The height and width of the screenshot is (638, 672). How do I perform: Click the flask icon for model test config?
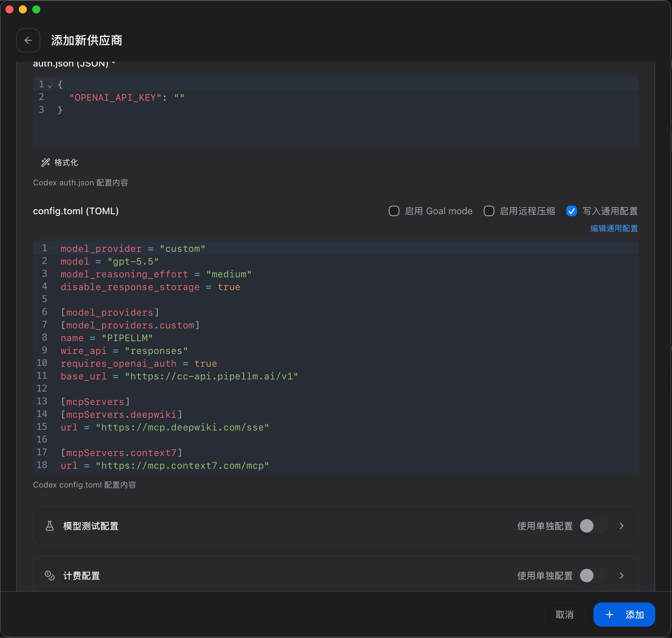point(50,526)
